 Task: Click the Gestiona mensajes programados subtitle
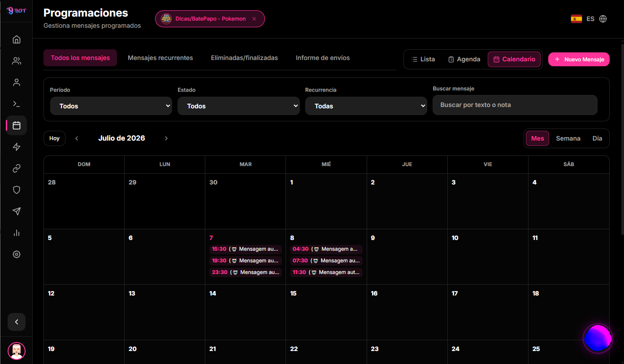92,26
